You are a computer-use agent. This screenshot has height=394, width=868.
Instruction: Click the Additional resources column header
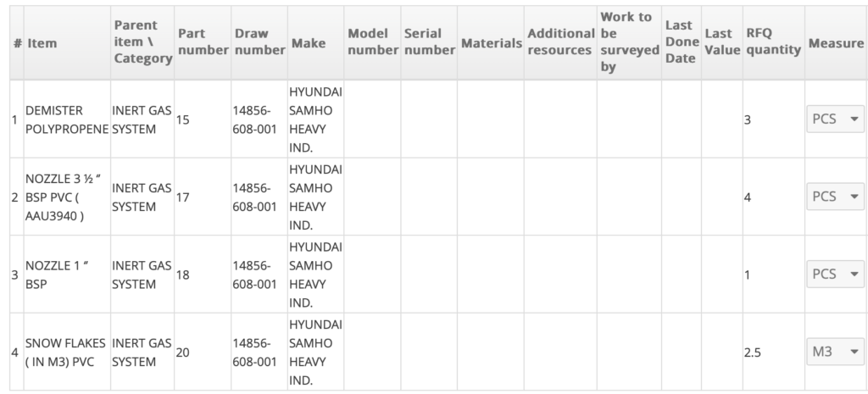pos(559,42)
